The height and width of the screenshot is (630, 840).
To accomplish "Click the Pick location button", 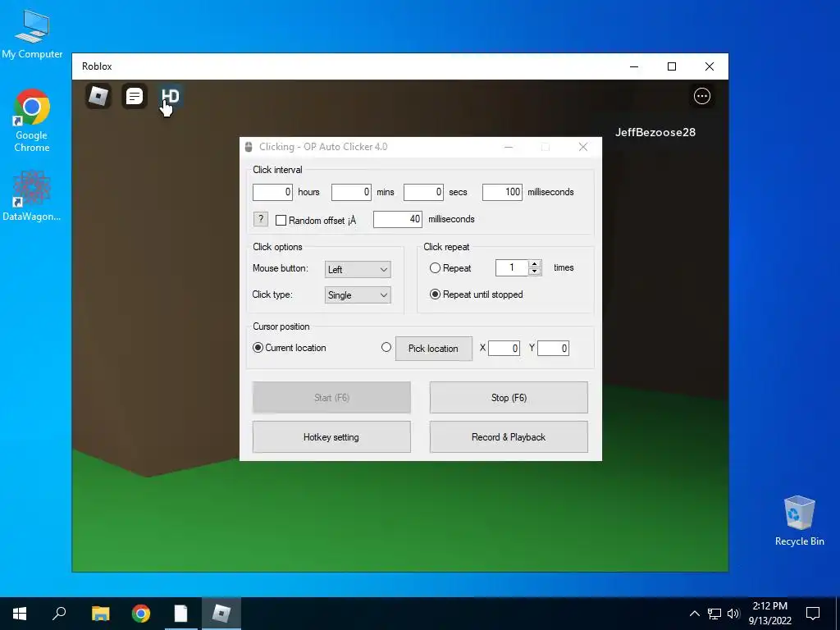I will 434,348.
